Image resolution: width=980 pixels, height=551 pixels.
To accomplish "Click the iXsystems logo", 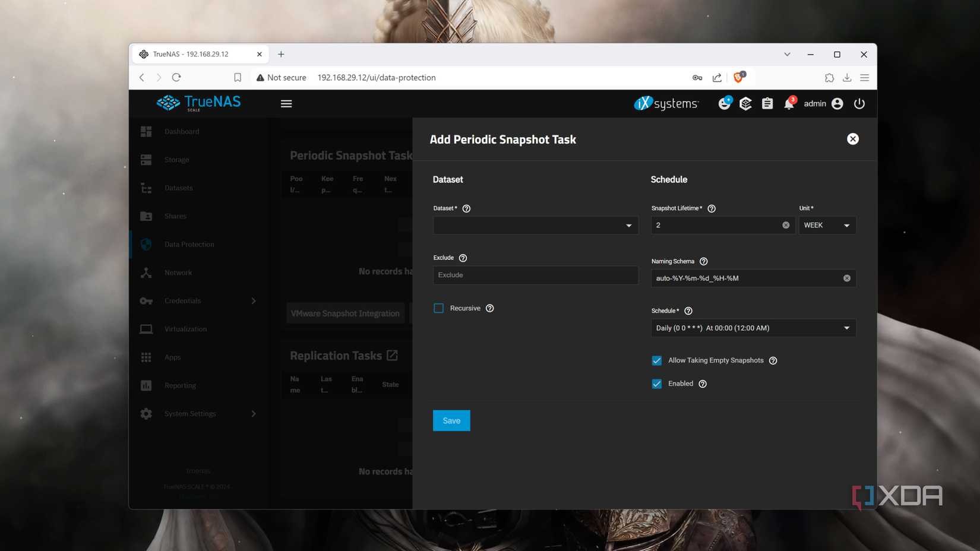I will (666, 104).
